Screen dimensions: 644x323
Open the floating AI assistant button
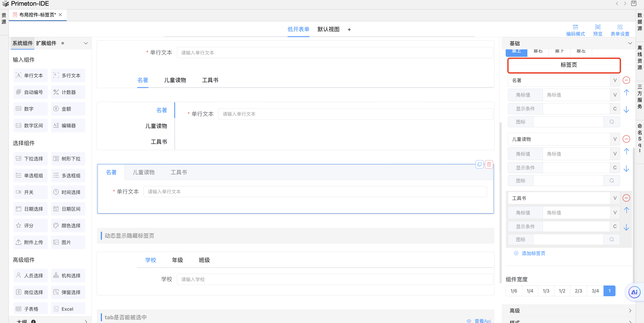pos(634,292)
